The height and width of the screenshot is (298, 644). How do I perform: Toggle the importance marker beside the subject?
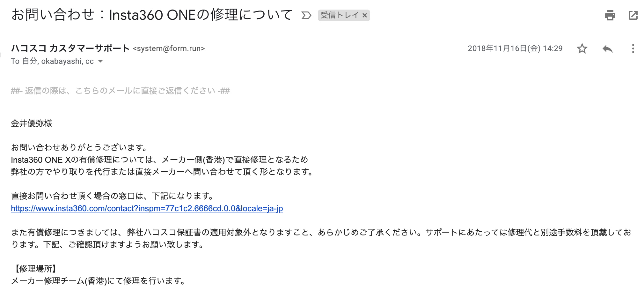(306, 15)
